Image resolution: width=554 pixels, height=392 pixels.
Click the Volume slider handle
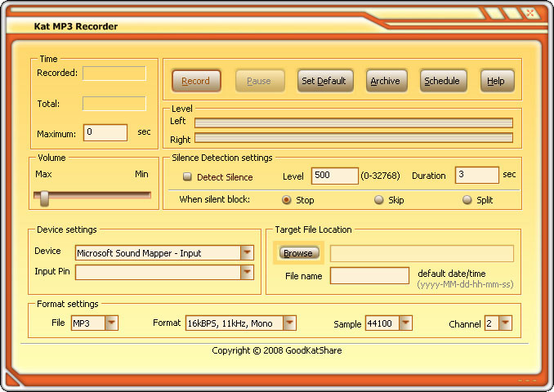click(44, 197)
